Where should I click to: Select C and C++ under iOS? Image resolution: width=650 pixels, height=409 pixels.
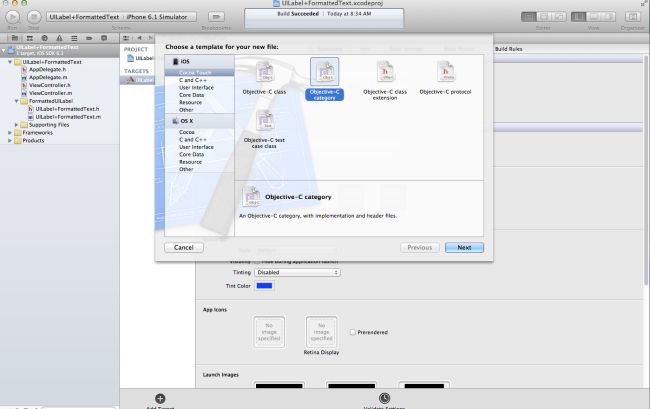tap(193, 80)
